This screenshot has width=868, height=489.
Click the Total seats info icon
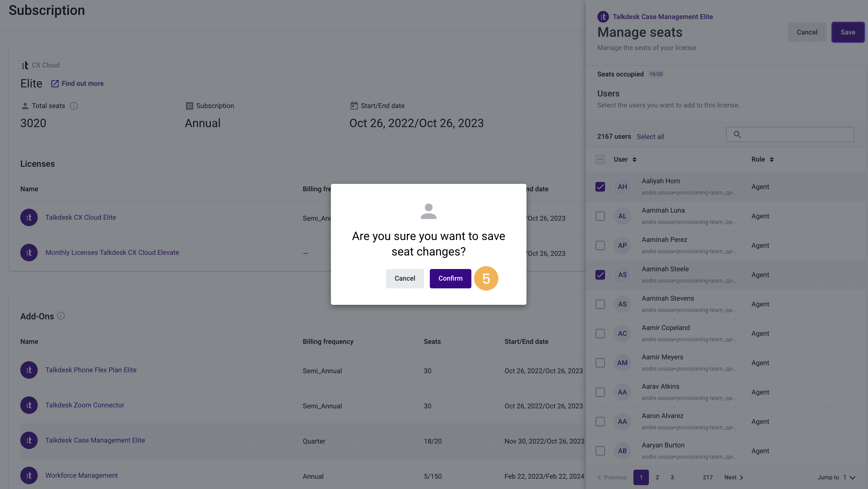point(74,106)
